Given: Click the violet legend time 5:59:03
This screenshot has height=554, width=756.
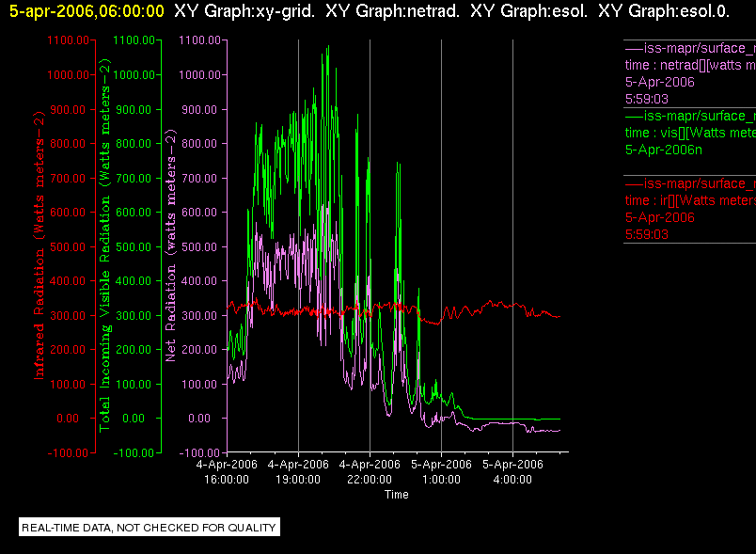Looking at the screenshot, I should (647, 100).
